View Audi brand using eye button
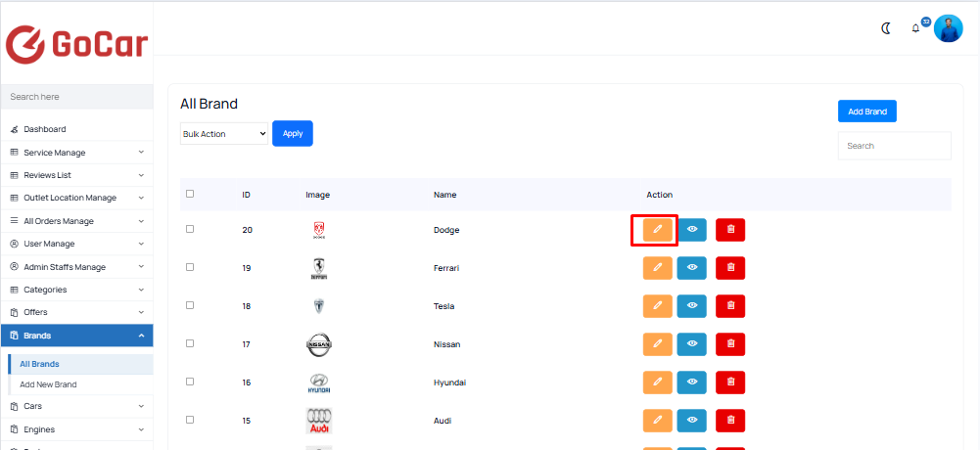 [692, 421]
